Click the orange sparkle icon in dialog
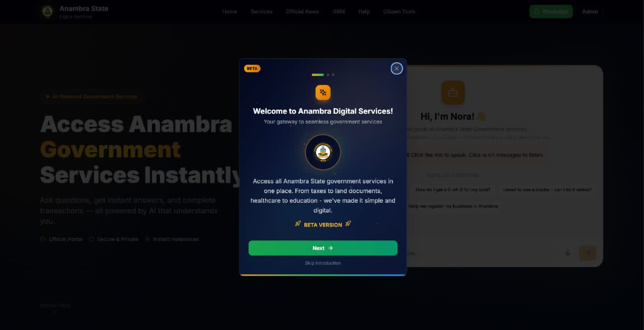 click(323, 93)
